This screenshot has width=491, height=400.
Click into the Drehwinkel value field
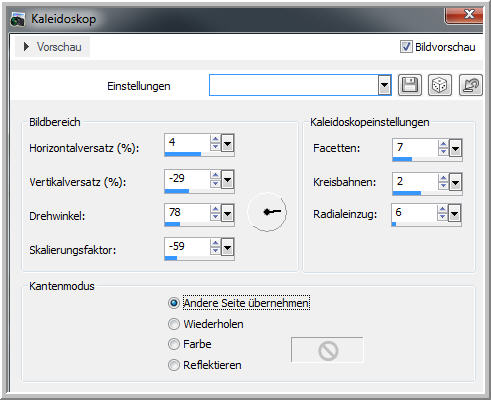187,212
